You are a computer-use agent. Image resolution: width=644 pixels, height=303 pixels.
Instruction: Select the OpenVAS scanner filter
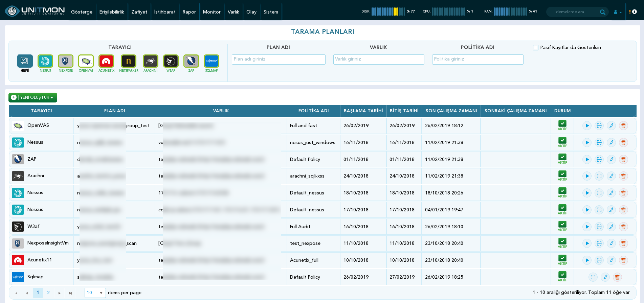[86, 61]
